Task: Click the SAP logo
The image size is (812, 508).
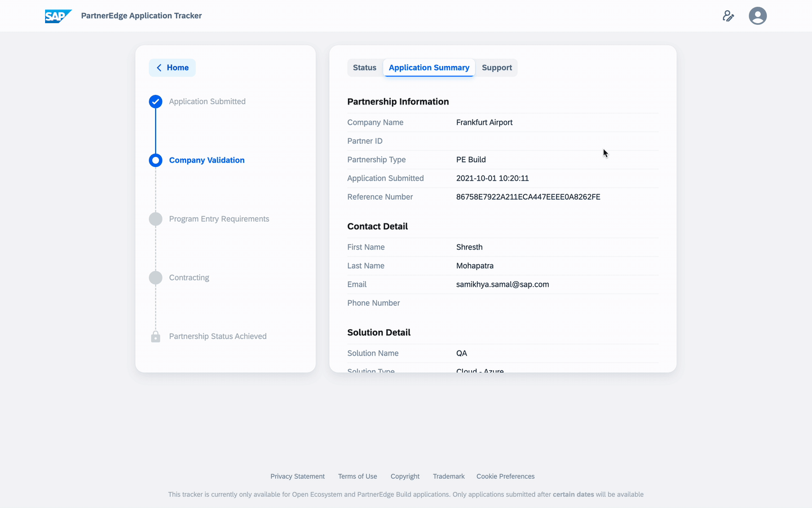Action: pyautogui.click(x=58, y=16)
